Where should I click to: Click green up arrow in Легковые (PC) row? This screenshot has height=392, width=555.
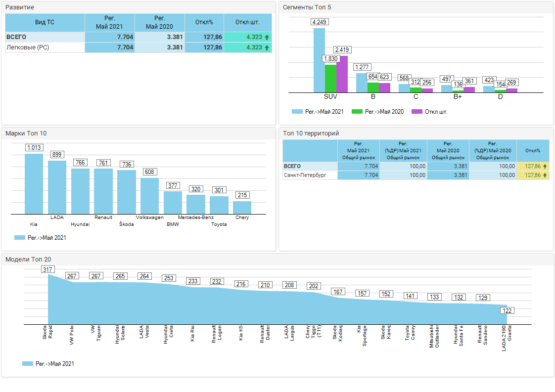[x=267, y=47]
